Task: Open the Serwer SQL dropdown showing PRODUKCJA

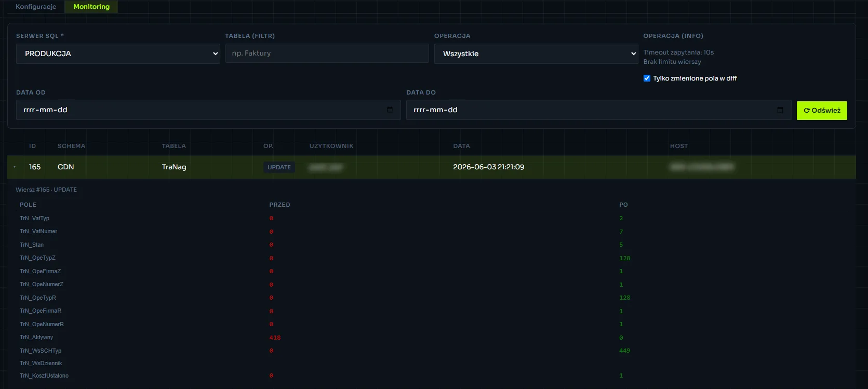Action: point(118,53)
